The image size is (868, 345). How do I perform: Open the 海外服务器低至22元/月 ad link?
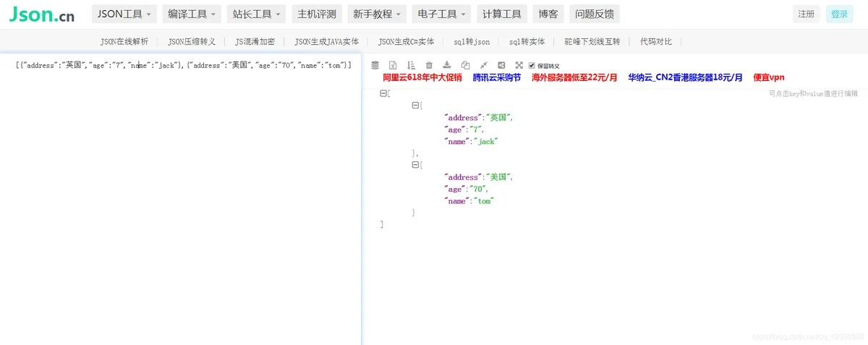click(574, 77)
